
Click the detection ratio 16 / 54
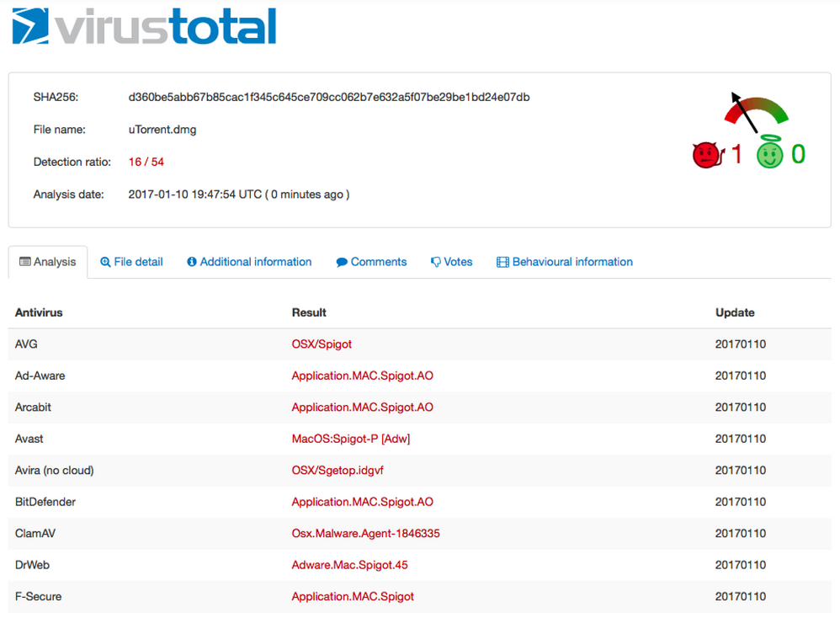coord(146,162)
